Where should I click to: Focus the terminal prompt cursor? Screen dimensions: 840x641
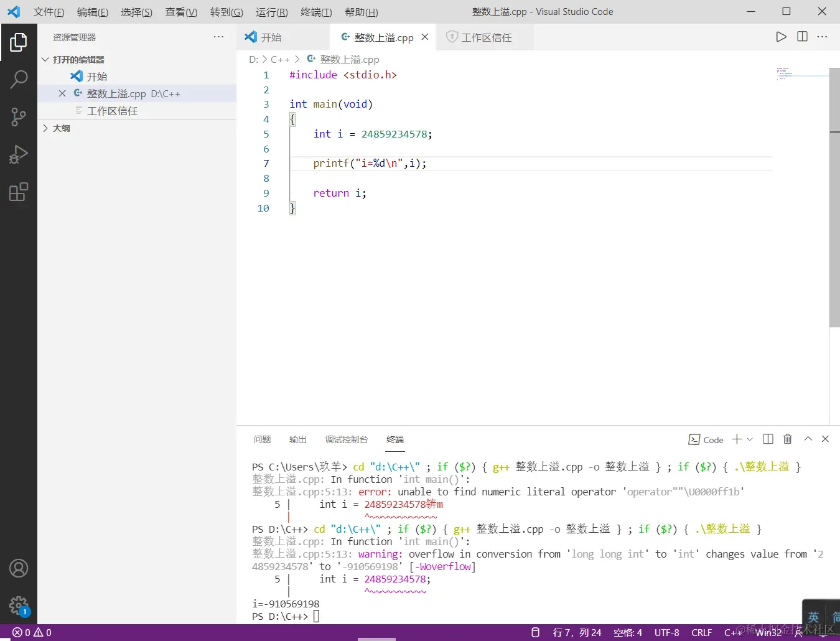pos(316,616)
